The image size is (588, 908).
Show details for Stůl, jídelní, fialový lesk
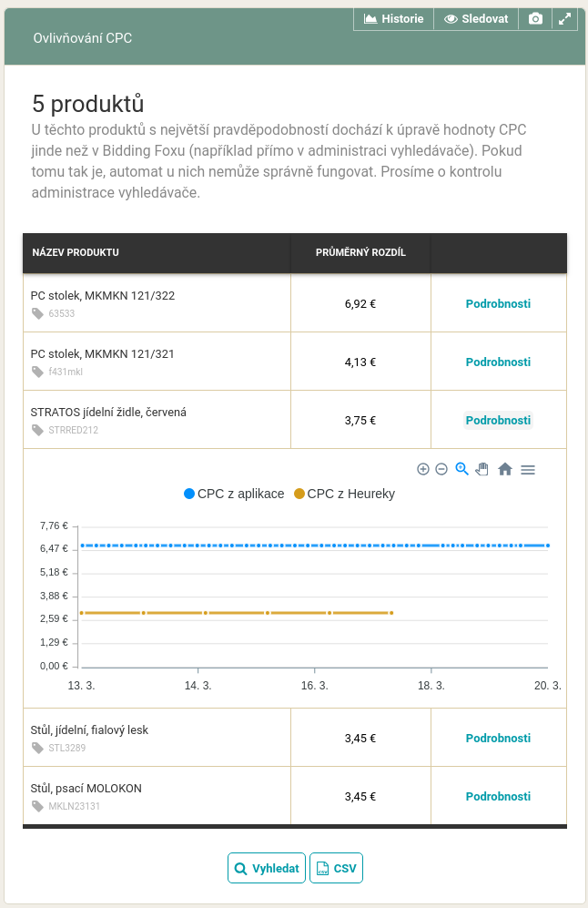tap(498, 739)
